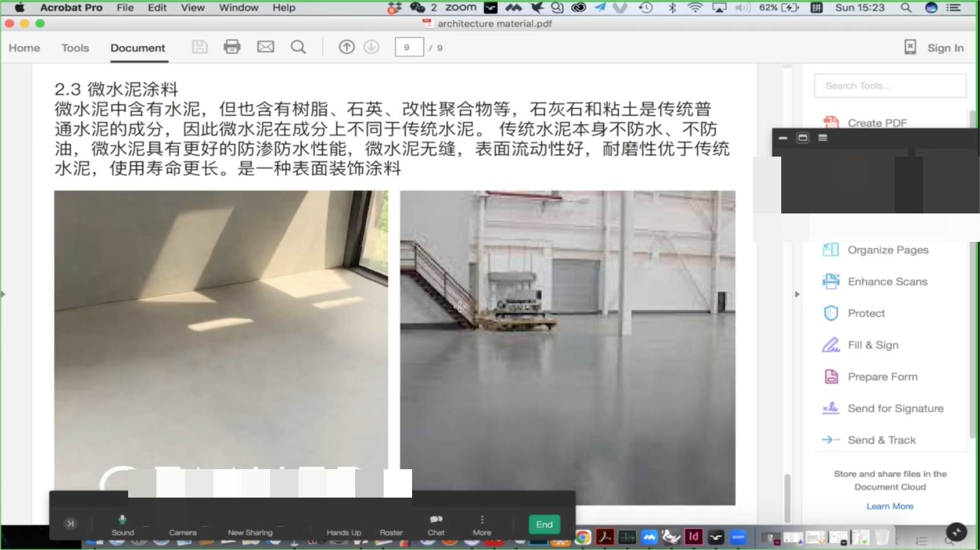This screenshot has height=550, width=980.
Task: Open the Window menu in menu bar
Action: click(x=239, y=8)
